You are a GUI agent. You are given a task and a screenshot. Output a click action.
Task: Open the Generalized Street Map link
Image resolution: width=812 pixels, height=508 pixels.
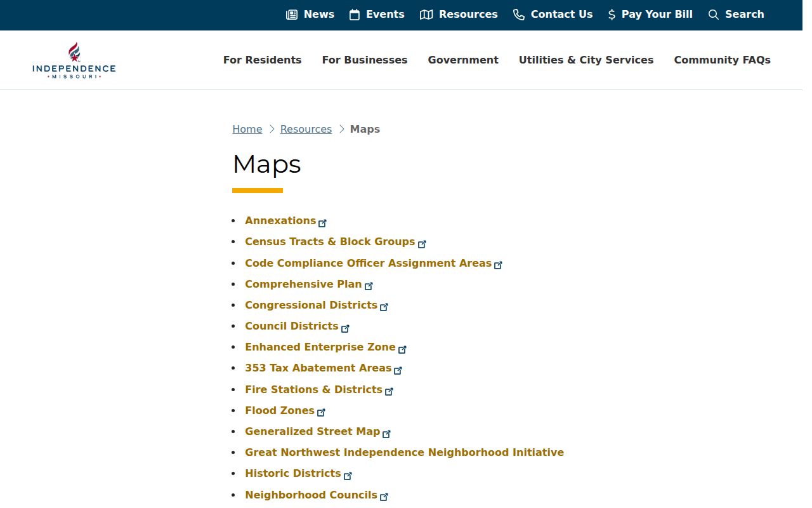(313, 431)
